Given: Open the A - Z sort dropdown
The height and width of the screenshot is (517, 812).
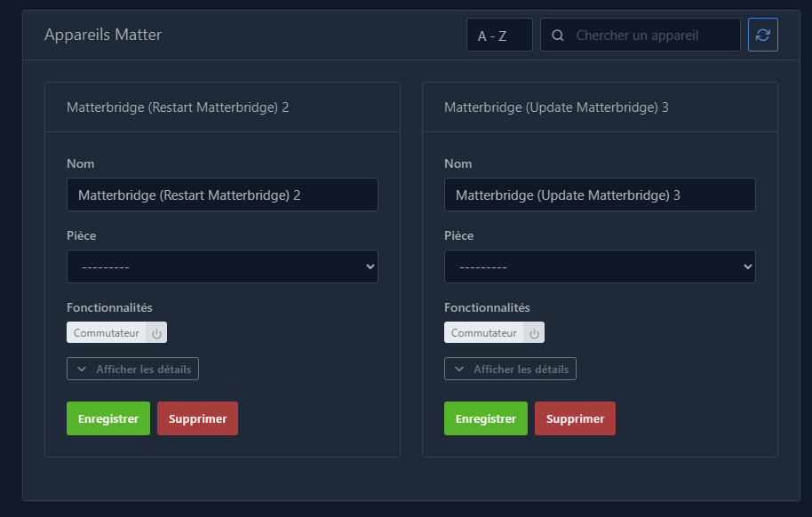Looking at the screenshot, I should 499,35.
